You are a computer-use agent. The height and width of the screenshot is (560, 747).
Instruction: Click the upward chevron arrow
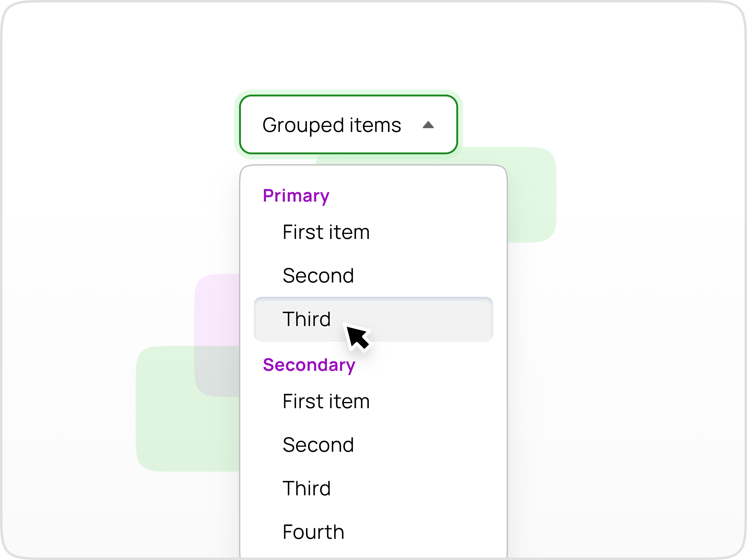click(x=428, y=126)
